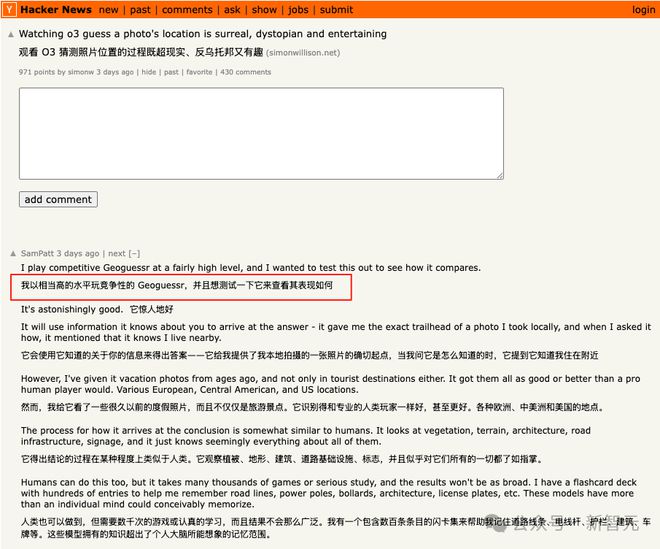Open the 'show' section
The image size is (660, 549).
click(264, 10)
